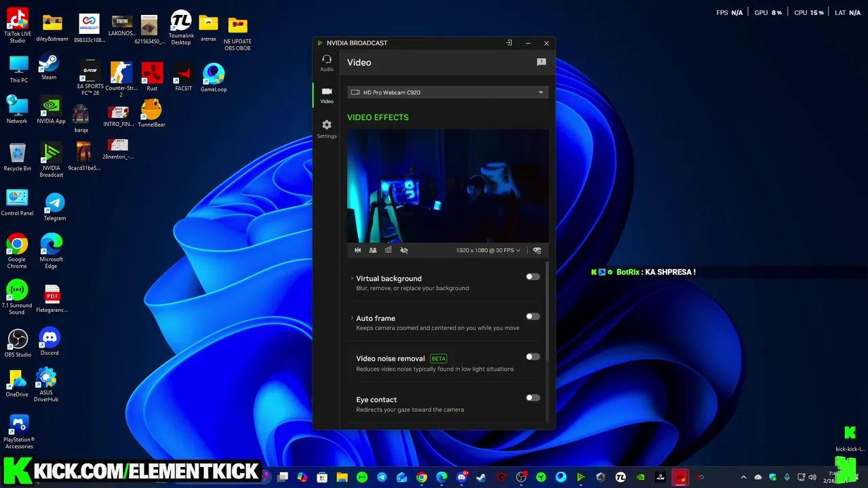
Task: Click the sign-in/exit icon in title bar
Action: point(509,43)
